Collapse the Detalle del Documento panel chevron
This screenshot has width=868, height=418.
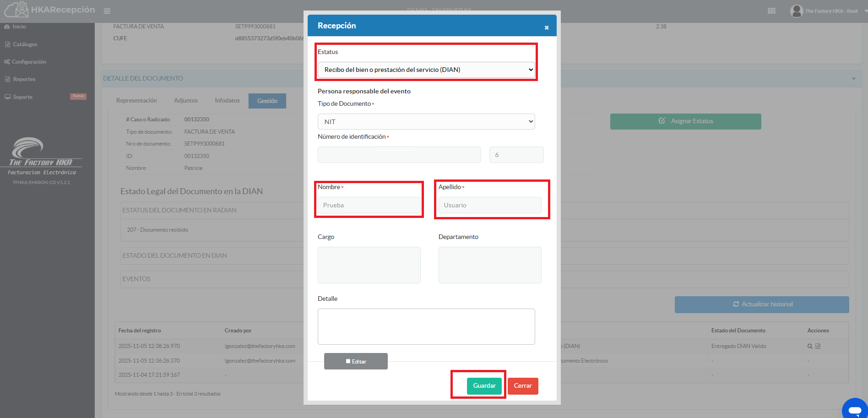[853, 78]
